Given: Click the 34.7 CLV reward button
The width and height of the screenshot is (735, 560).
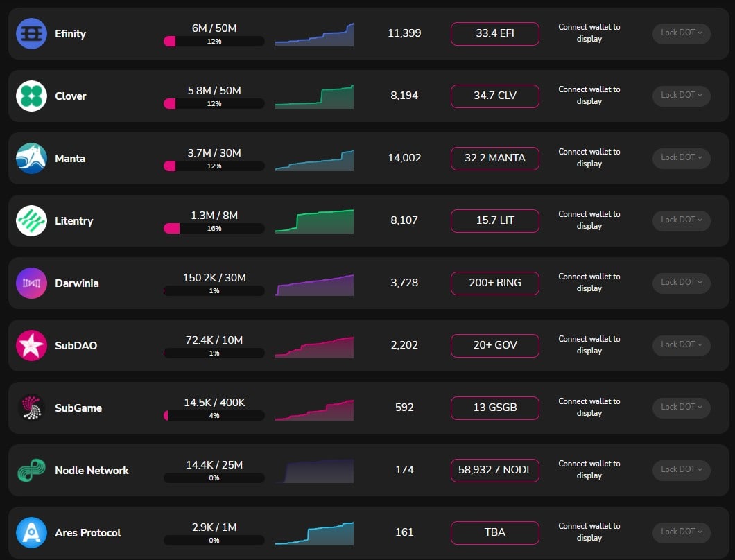Looking at the screenshot, I should [495, 96].
